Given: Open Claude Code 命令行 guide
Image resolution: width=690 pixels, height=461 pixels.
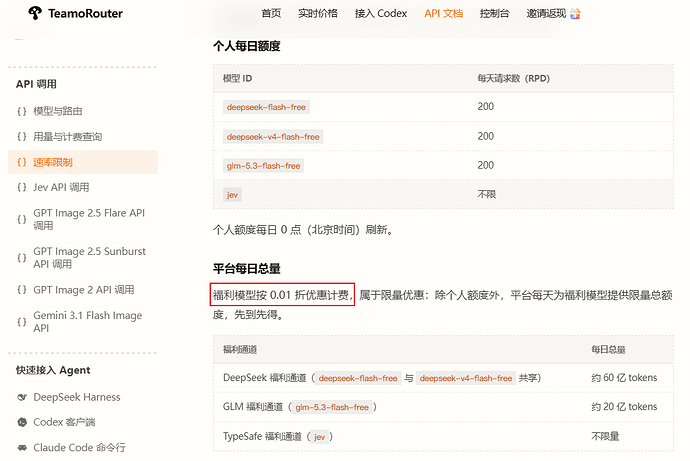Looking at the screenshot, I should click(x=80, y=448).
